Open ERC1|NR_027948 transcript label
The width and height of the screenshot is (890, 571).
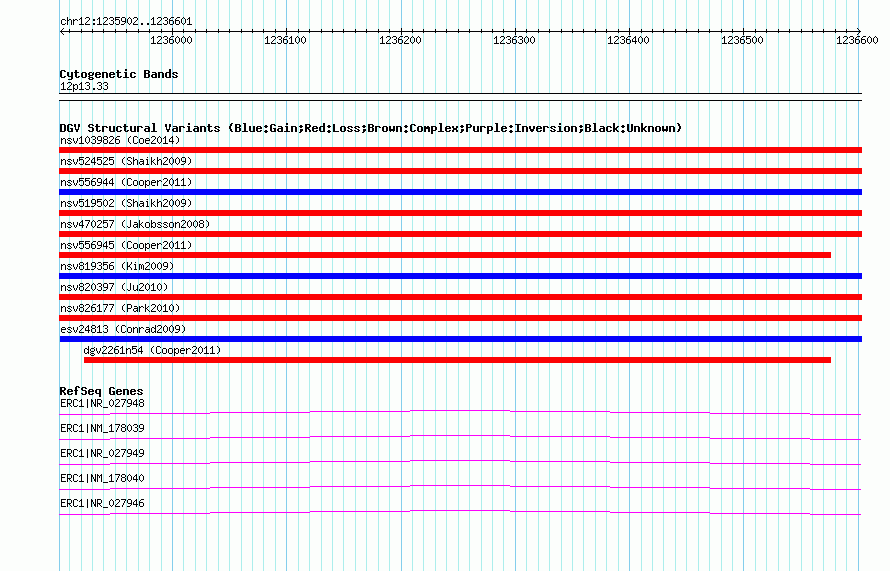102,404
